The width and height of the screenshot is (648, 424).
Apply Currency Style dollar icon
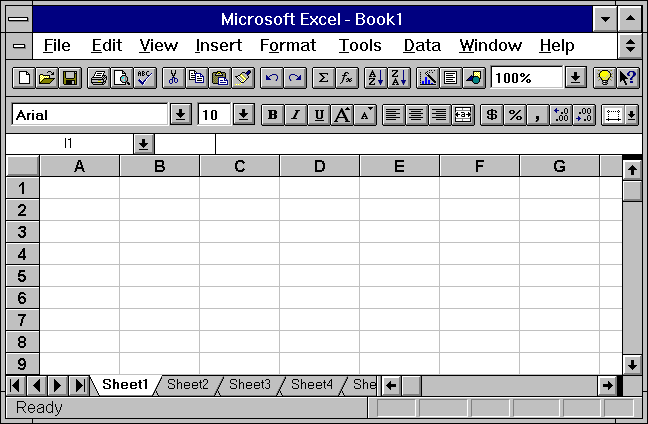[x=492, y=115]
